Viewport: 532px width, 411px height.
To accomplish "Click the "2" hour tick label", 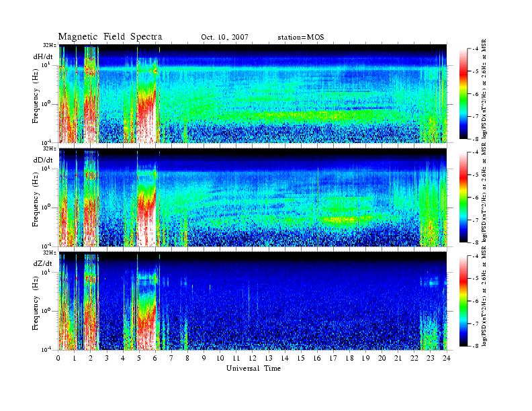I will (91, 358).
